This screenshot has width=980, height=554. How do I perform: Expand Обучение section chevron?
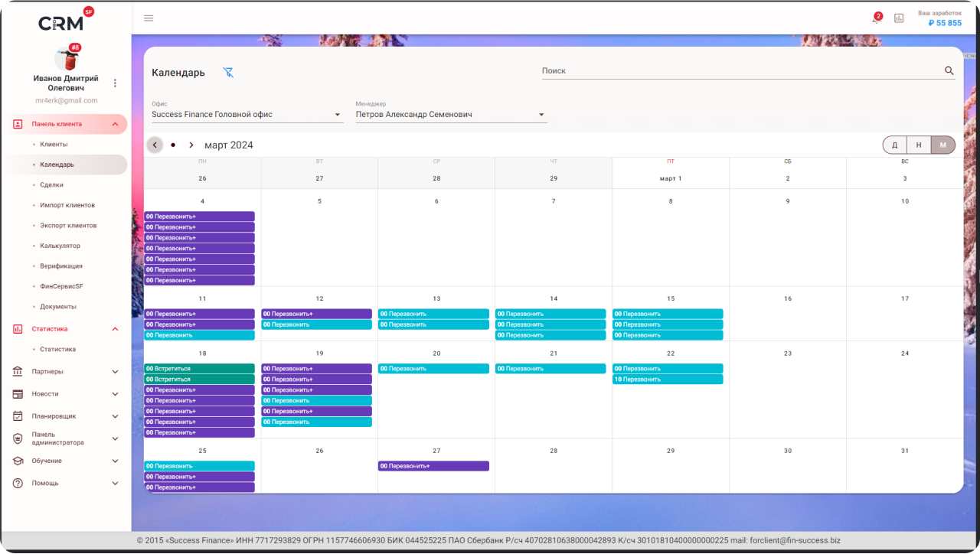point(115,461)
